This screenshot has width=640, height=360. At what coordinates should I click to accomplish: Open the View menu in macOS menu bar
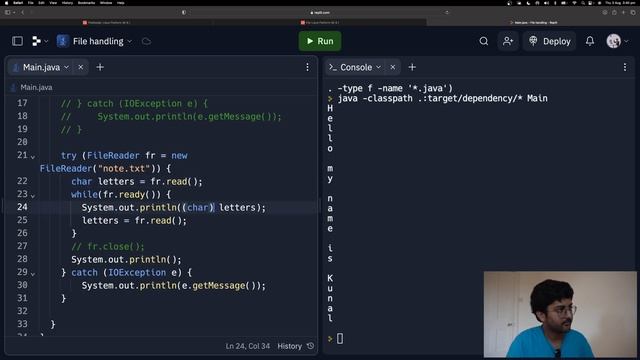click(53, 3)
